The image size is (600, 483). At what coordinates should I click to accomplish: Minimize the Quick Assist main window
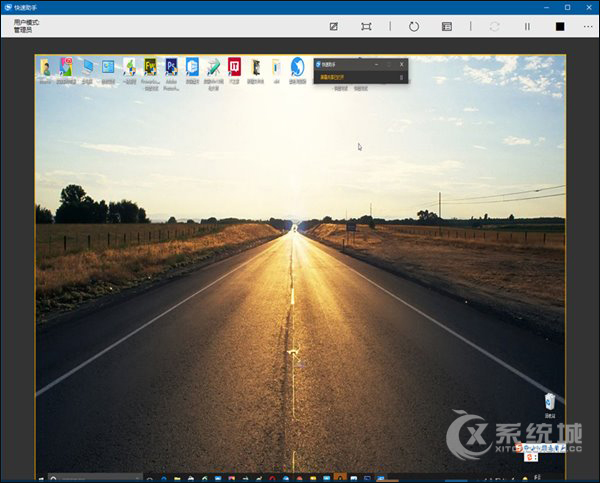pos(546,7)
